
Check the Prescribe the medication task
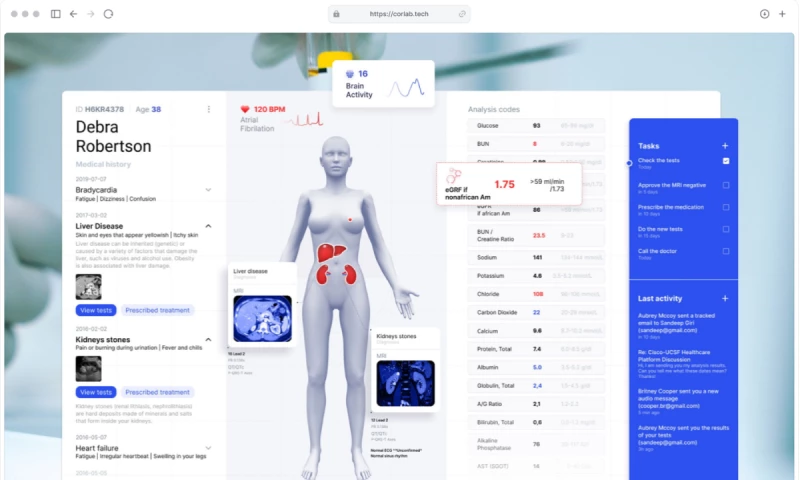point(726,207)
